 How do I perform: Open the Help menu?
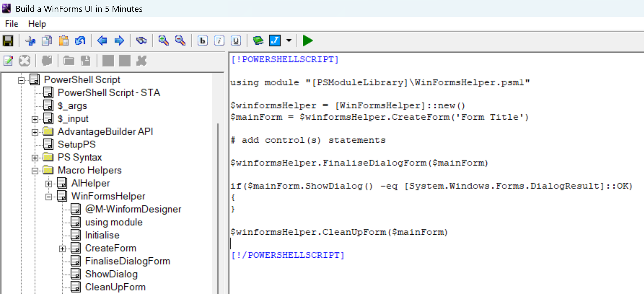click(37, 24)
